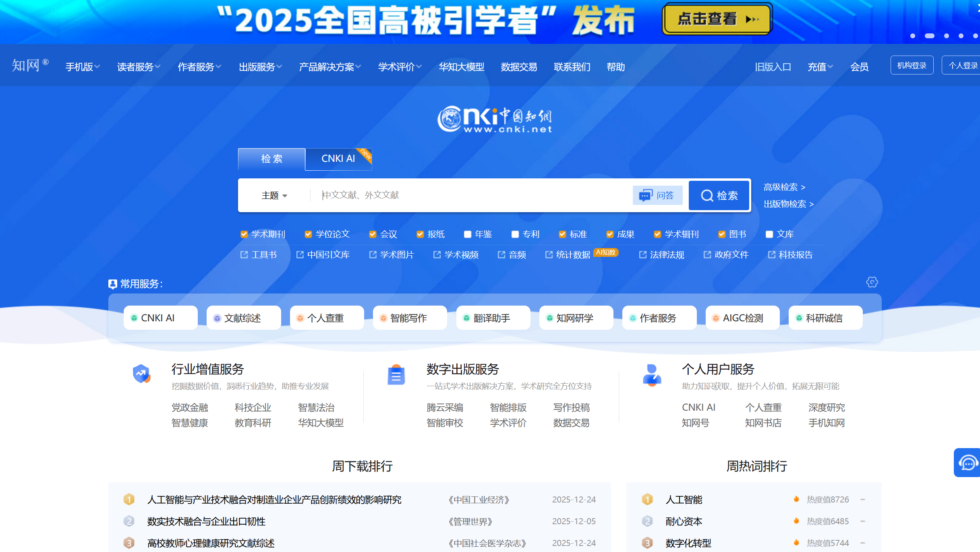Switch to the CNKI AI tab
The height and width of the screenshot is (552, 980).
click(x=338, y=159)
